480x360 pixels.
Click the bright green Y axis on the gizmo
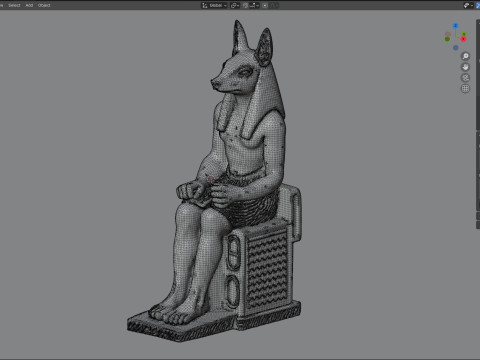[464, 34]
